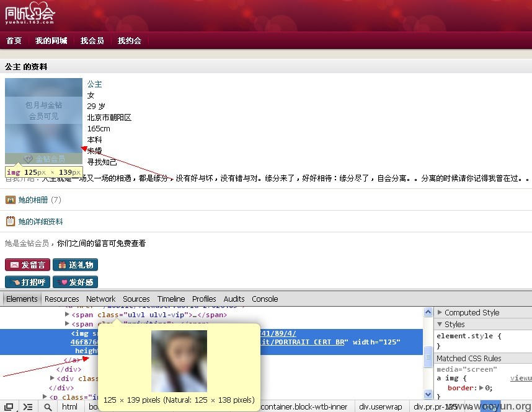
Task: Click the 发好感 button
Action: pos(75,282)
